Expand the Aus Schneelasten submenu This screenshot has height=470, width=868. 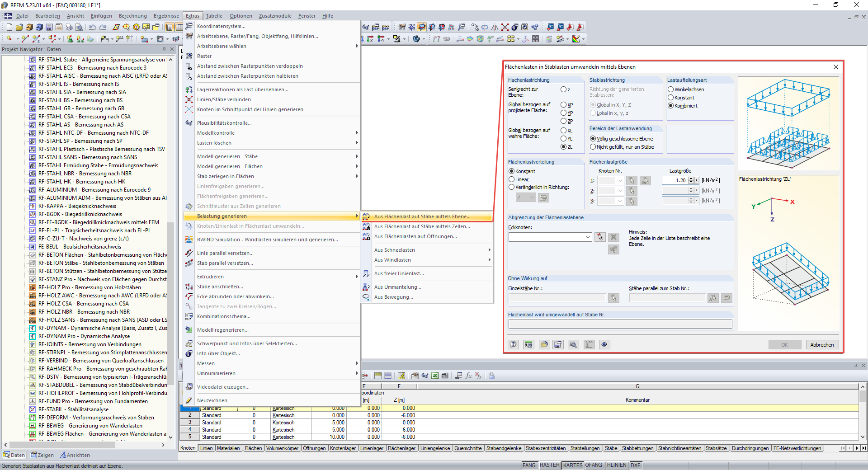427,250
